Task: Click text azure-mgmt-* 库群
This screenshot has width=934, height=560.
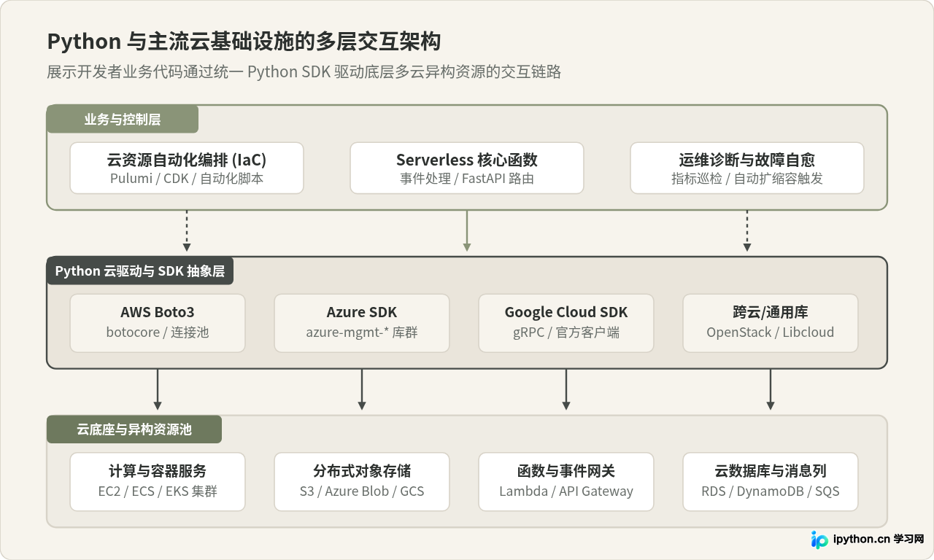Action: (362, 332)
